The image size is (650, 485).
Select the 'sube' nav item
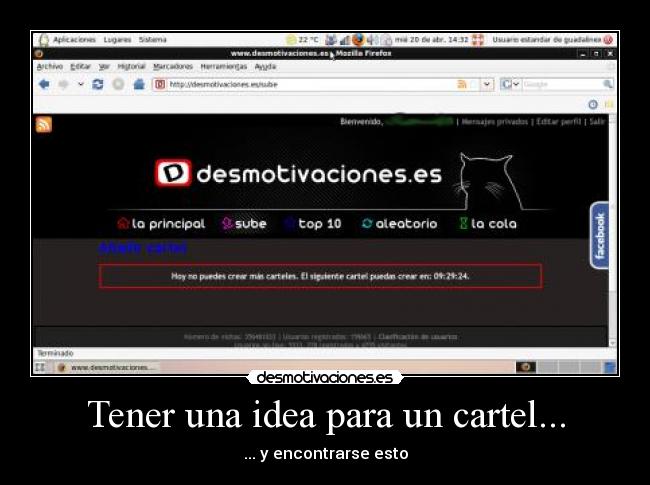point(244,224)
